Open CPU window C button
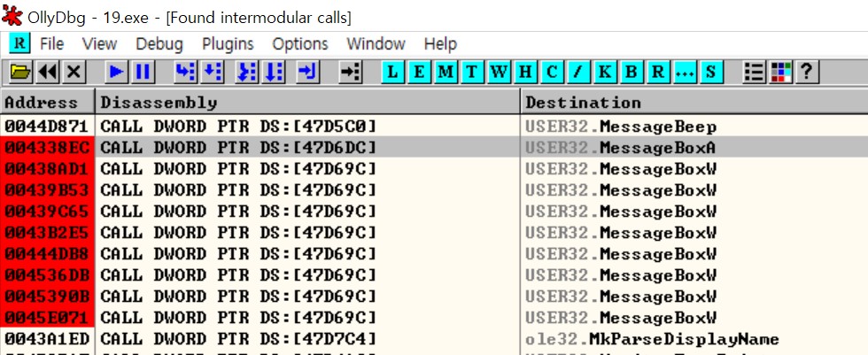Image resolution: width=868 pixels, height=355 pixels. point(551,73)
